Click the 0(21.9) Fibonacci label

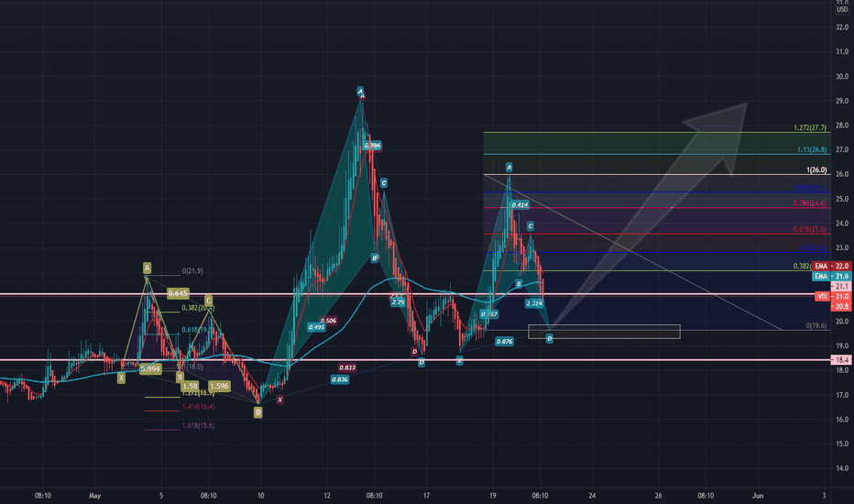192,271
